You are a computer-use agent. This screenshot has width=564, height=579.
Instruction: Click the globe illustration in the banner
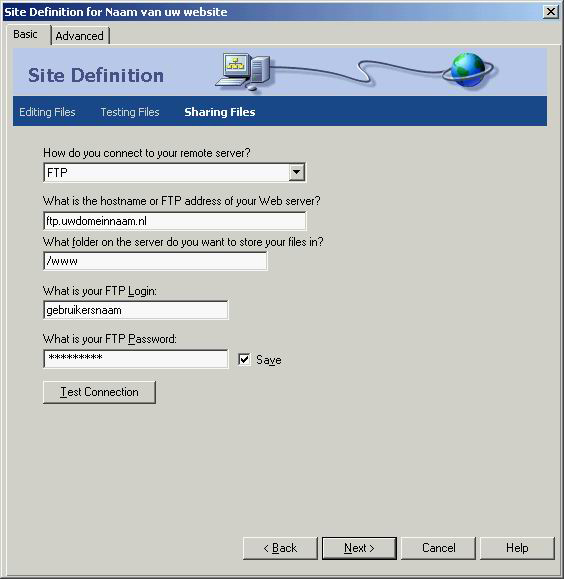(x=469, y=70)
